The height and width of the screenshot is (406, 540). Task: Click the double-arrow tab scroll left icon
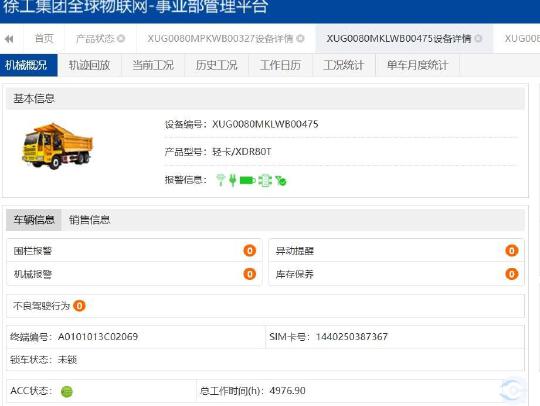(x=9, y=39)
